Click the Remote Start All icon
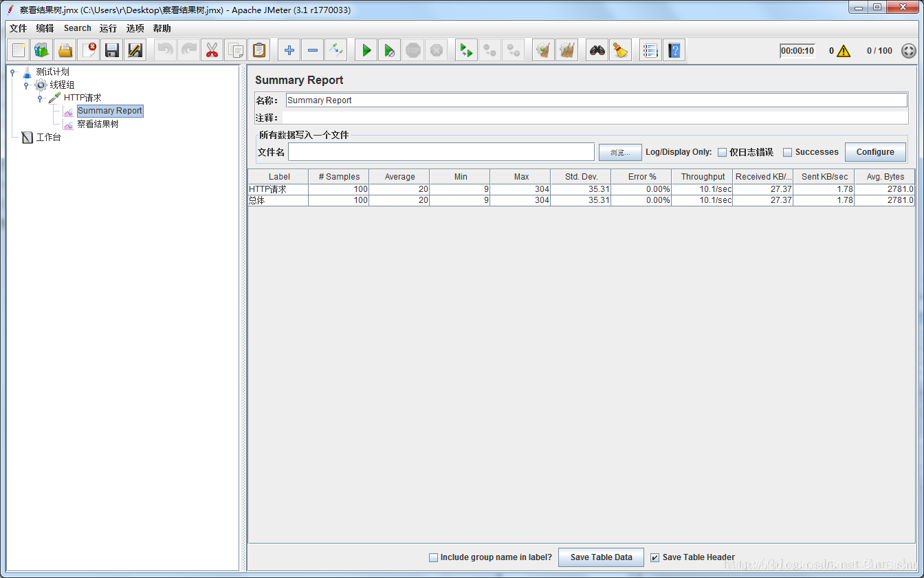 467,50
